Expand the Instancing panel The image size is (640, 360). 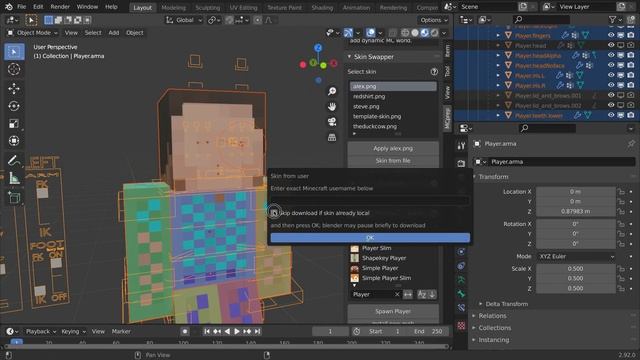(493, 340)
